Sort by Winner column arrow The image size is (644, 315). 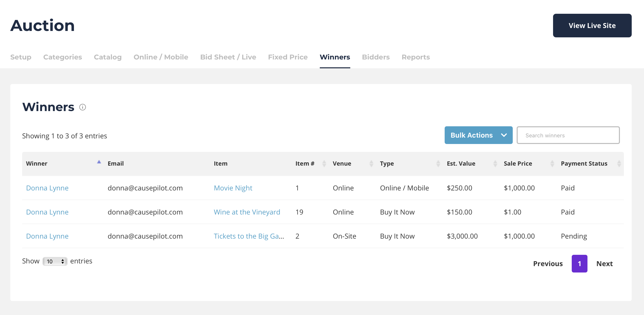coord(99,162)
